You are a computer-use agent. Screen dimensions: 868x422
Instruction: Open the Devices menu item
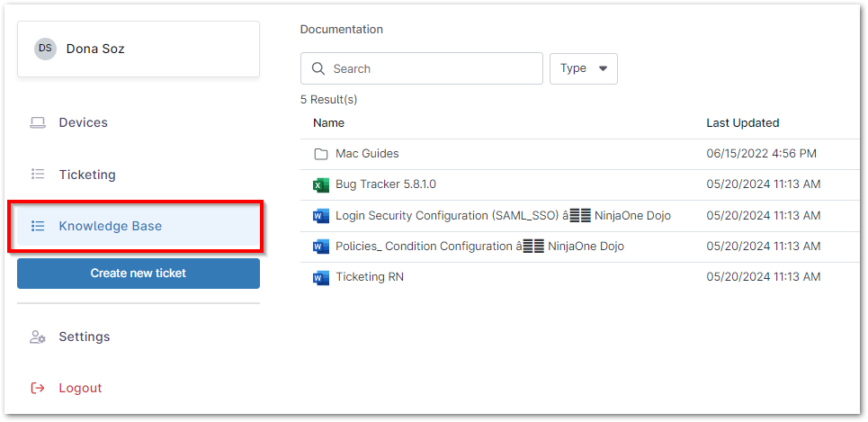[83, 122]
